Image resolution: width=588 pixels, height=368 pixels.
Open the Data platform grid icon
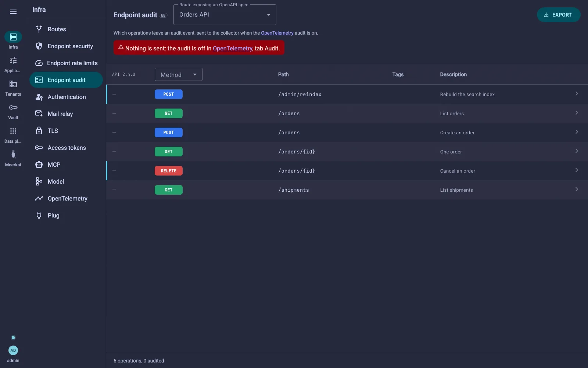point(13,131)
